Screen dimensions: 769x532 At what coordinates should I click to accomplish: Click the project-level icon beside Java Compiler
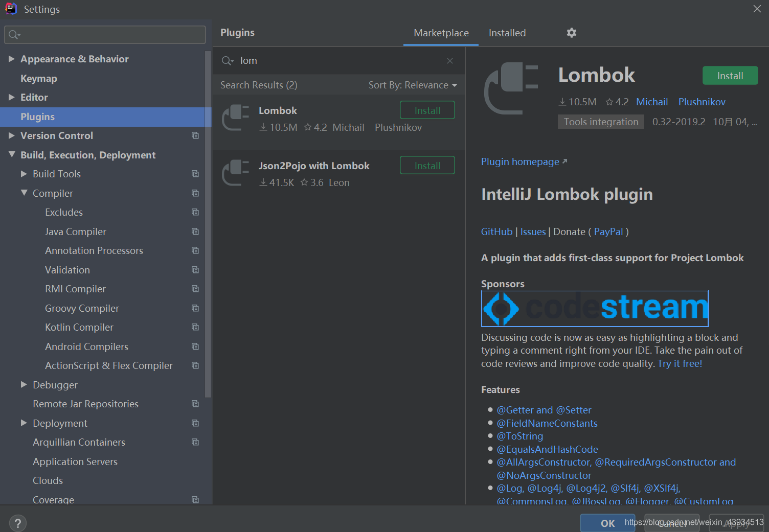click(x=195, y=232)
